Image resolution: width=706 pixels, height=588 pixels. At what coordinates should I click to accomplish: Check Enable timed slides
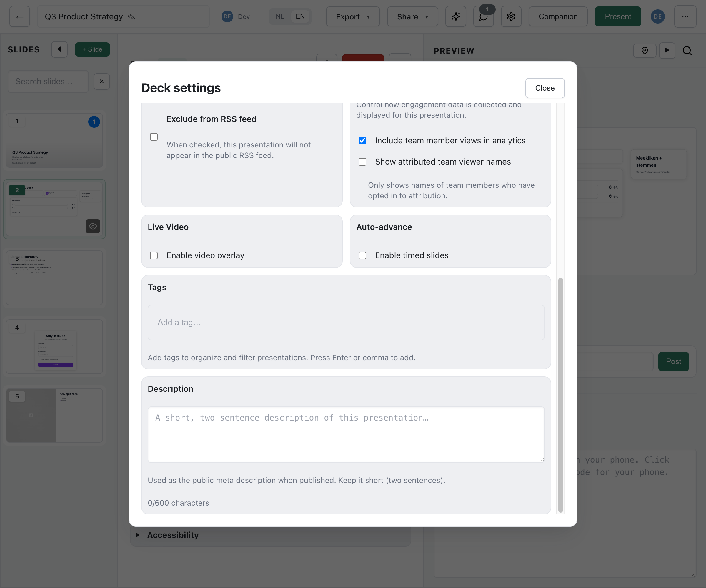(x=362, y=255)
